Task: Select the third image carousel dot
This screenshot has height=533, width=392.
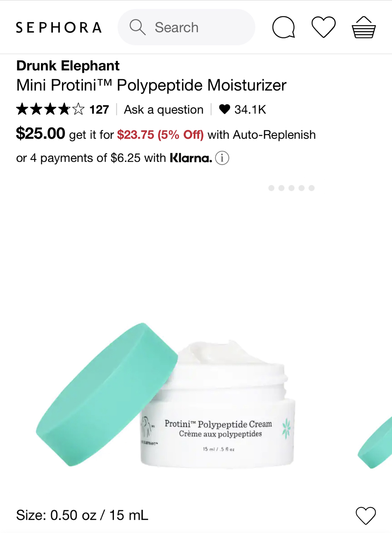Action: pyautogui.click(x=291, y=188)
